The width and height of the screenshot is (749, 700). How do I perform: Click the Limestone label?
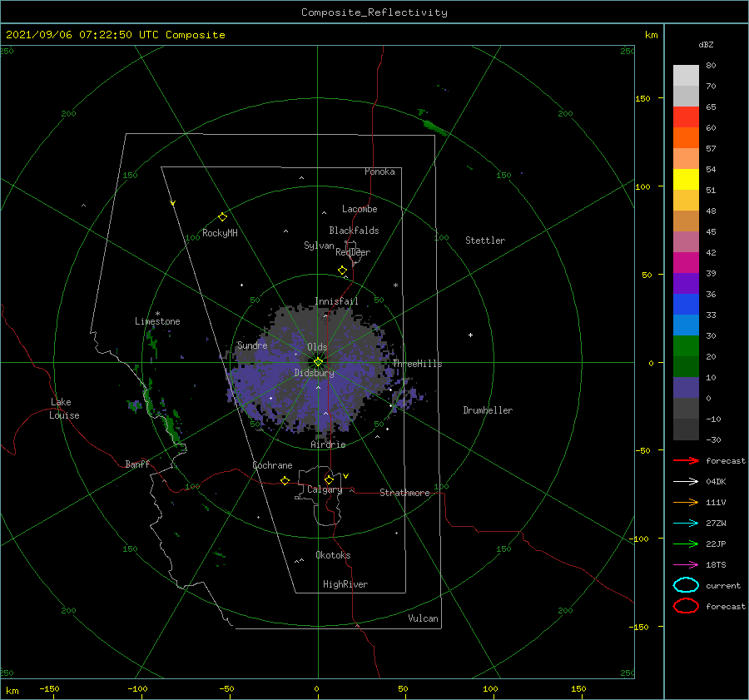pos(157,321)
